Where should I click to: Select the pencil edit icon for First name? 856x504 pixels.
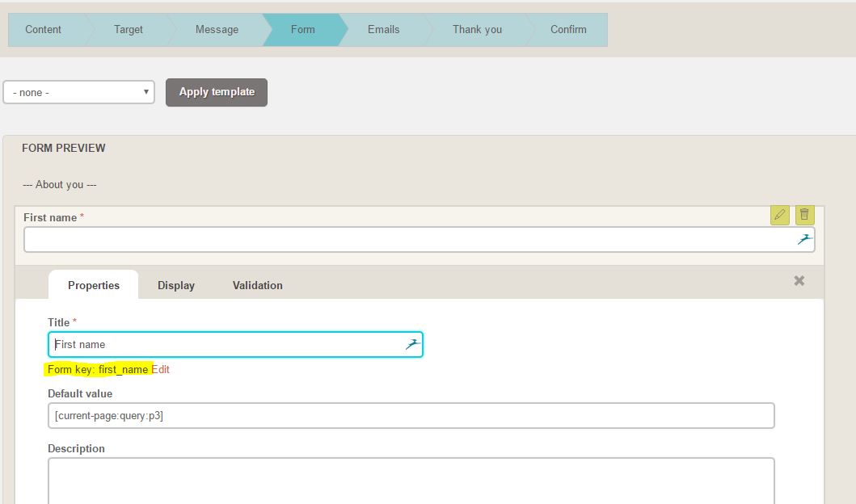[x=779, y=215]
